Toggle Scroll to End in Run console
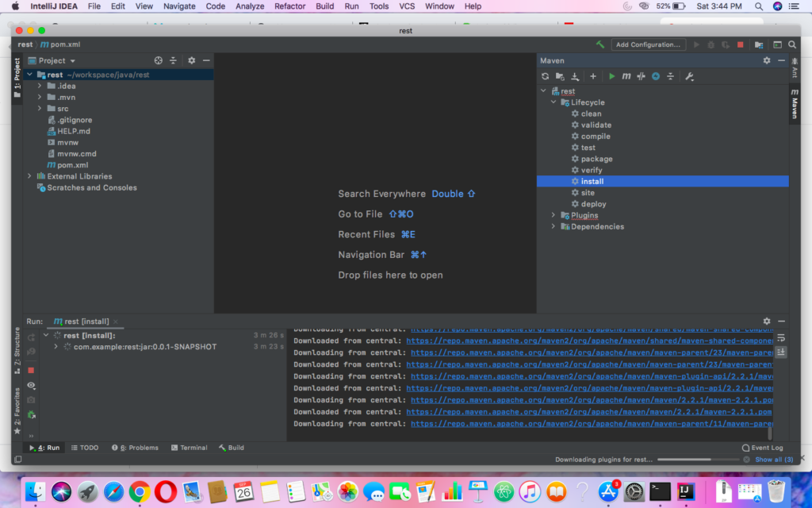The width and height of the screenshot is (812, 508). click(x=781, y=352)
